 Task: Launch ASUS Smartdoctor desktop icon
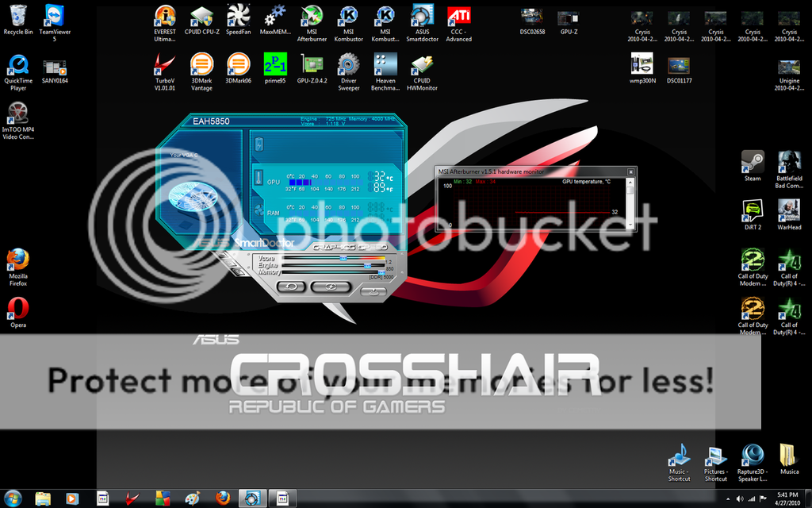(422, 23)
